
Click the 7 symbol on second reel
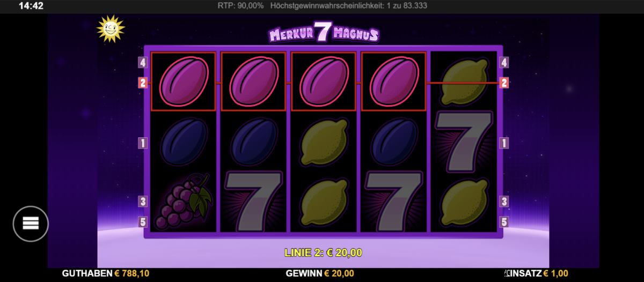(x=253, y=202)
